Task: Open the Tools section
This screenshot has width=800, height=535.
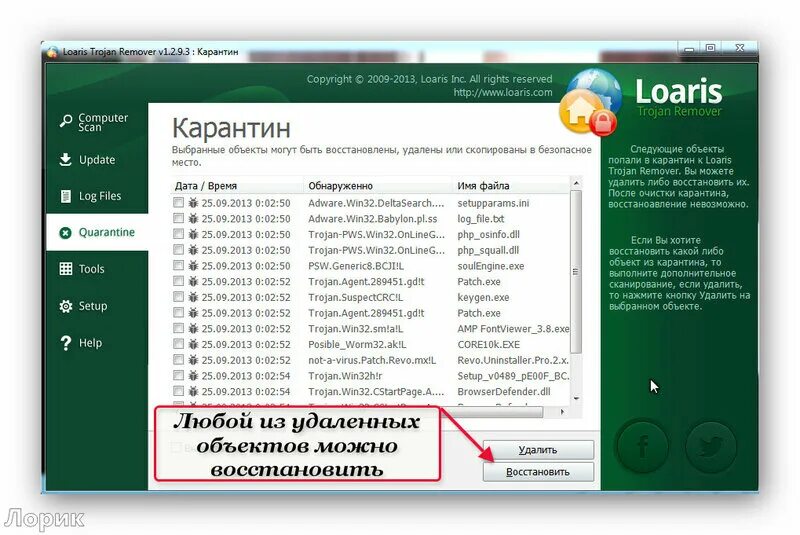Action: (x=97, y=269)
